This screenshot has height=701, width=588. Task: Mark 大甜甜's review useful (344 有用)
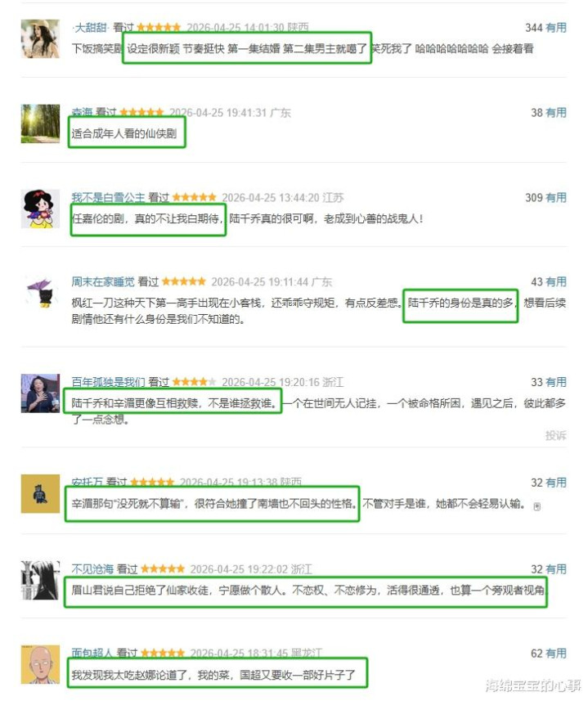coord(556,28)
